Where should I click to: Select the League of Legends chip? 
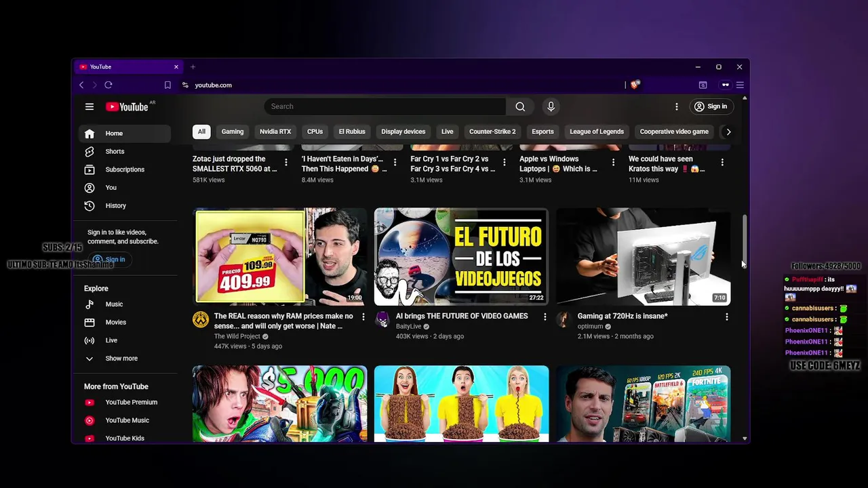click(x=597, y=131)
